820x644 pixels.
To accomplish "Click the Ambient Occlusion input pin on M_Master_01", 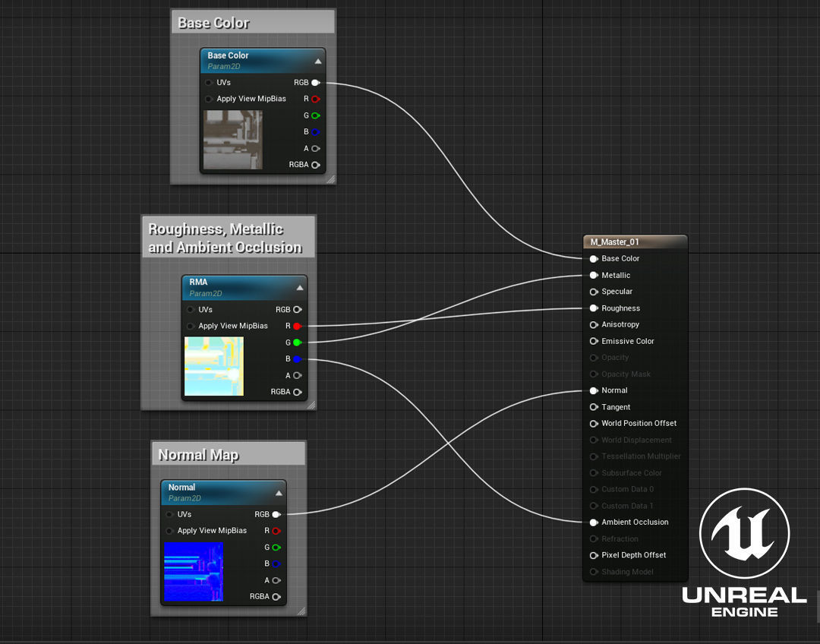I will point(594,522).
